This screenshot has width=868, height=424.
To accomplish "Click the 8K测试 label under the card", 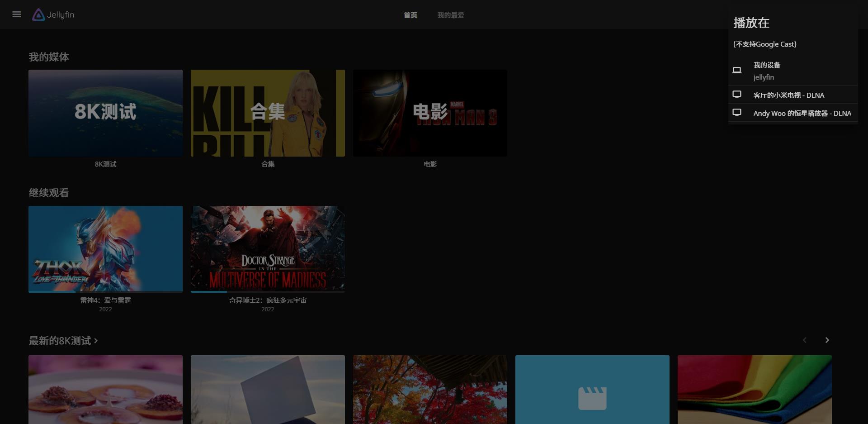I will click(105, 164).
